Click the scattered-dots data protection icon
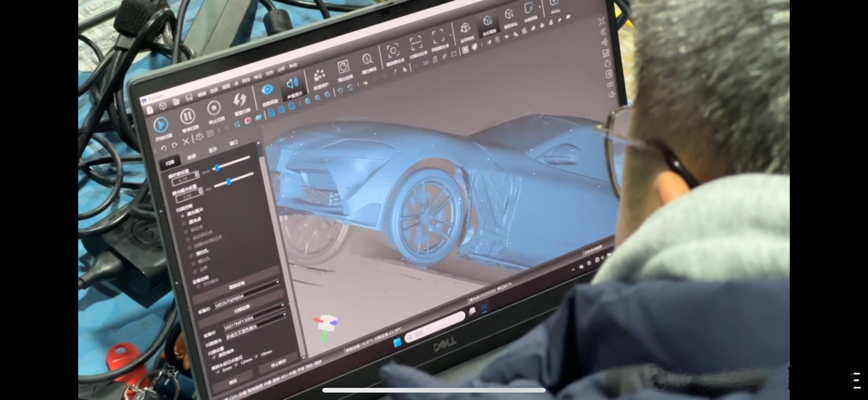This screenshot has width=868, height=400. click(319, 75)
